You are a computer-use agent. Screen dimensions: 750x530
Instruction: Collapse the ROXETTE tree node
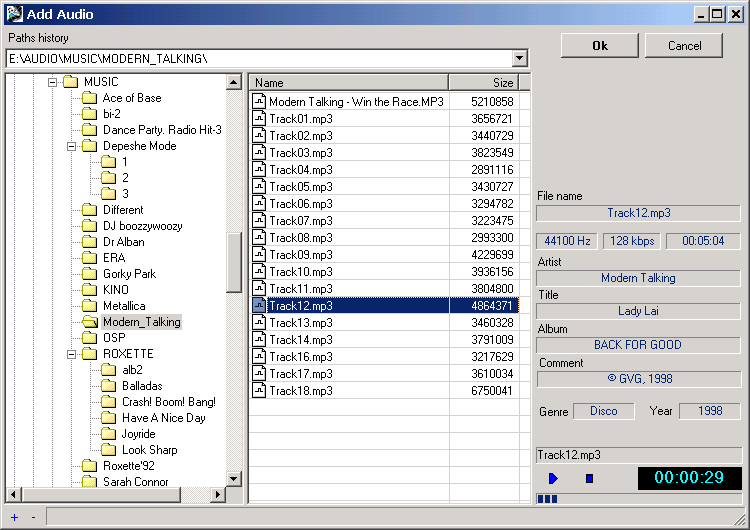coord(72,354)
